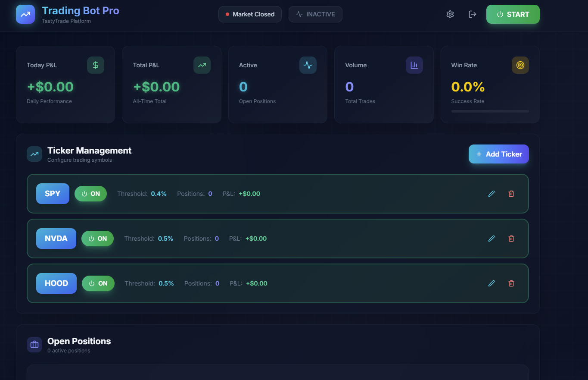
Task: Click the 'All-Time Total' label
Action: pyautogui.click(x=149, y=101)
